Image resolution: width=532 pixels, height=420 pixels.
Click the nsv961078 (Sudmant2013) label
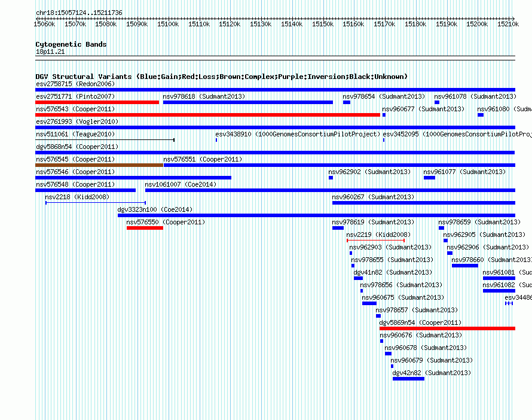pos(475,96)
